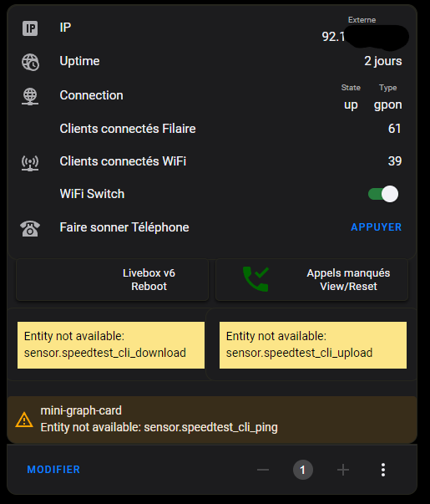Turn off the WiFi Switch toggle

[x=383, y=194]
